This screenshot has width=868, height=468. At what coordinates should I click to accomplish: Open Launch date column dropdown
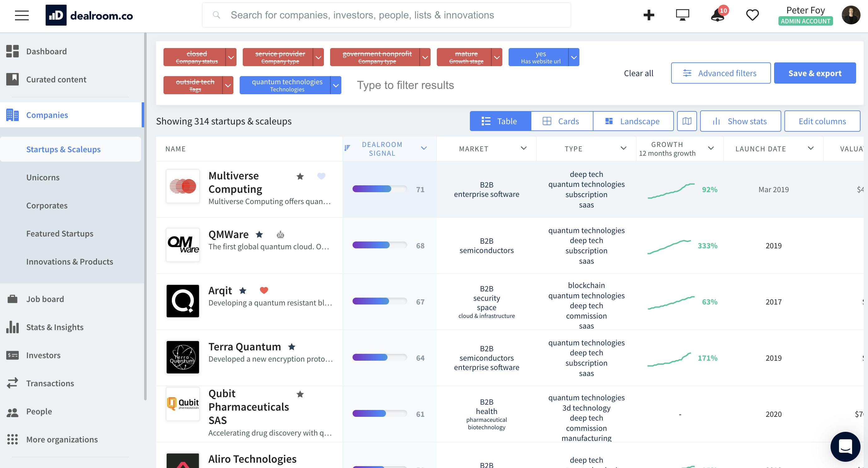click(811, 148)
